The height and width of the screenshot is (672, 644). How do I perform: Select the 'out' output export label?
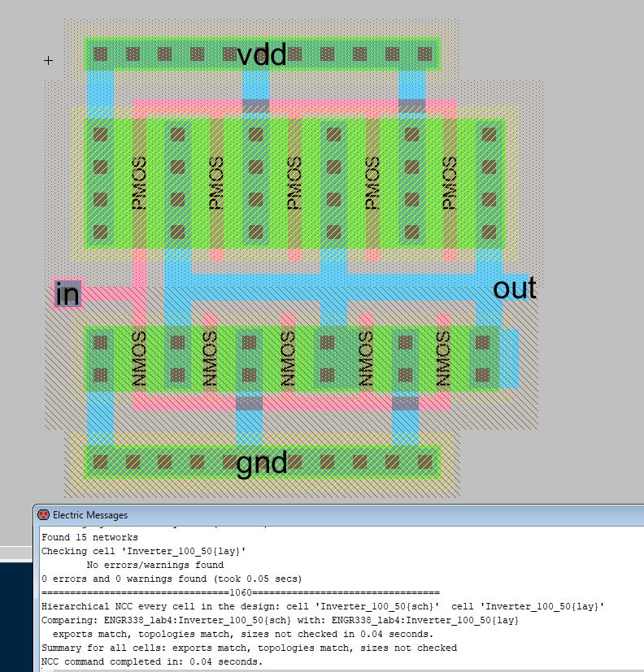514,288
